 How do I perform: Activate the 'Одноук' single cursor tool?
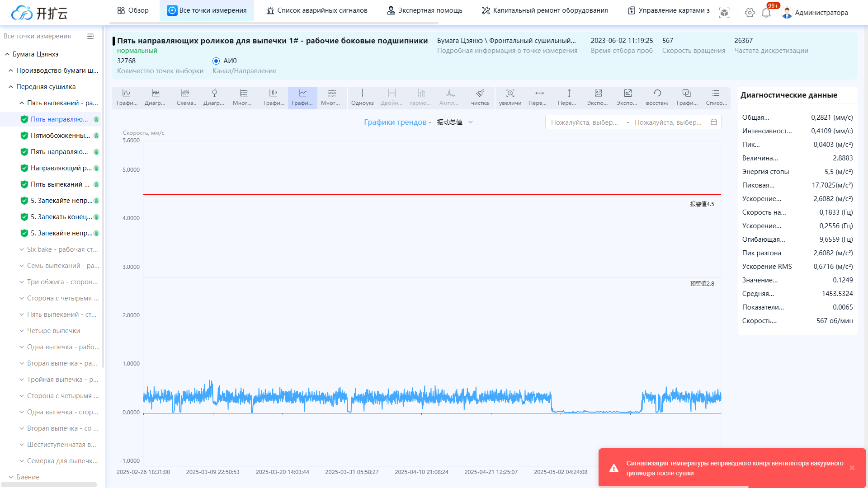coord(363,98)
